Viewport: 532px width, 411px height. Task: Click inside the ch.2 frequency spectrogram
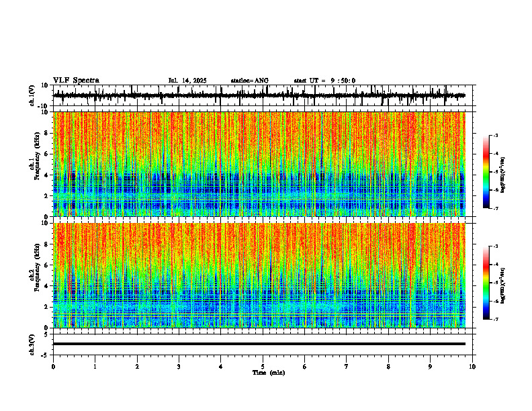tap(259, 275)
